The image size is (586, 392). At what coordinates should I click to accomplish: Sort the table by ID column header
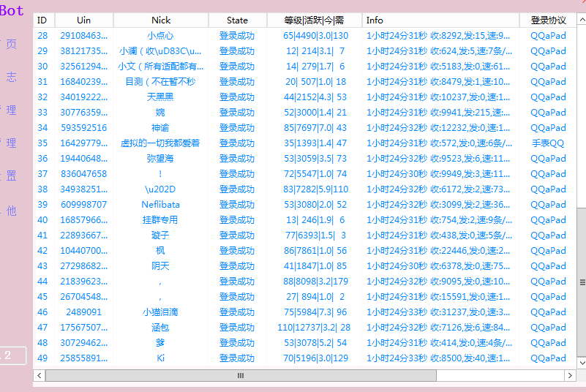click(x=42, y=20)
